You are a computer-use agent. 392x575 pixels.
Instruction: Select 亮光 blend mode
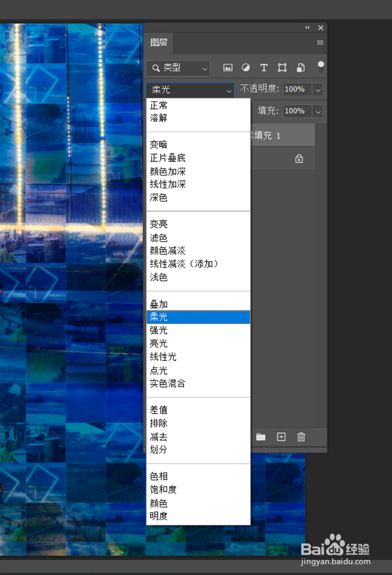199,344
